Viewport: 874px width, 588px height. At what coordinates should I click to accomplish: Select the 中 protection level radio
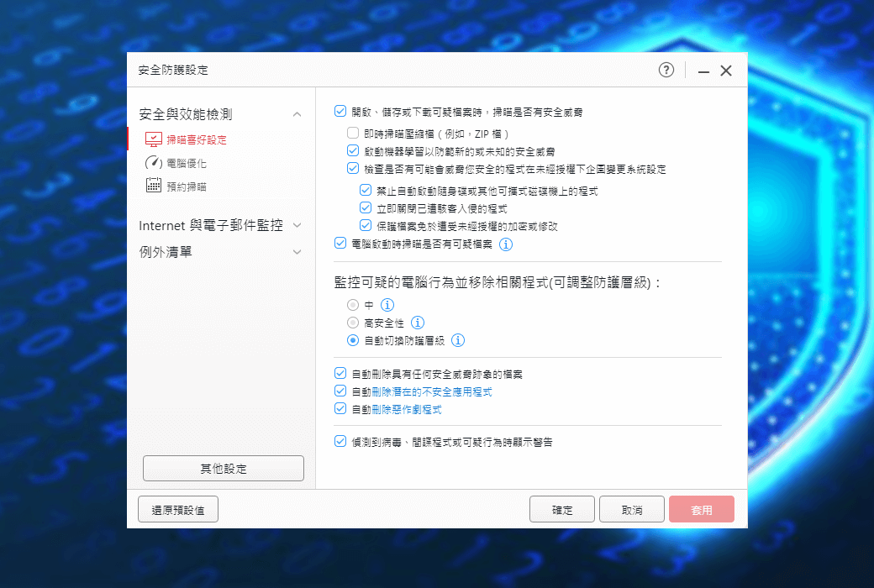(352, 305)
